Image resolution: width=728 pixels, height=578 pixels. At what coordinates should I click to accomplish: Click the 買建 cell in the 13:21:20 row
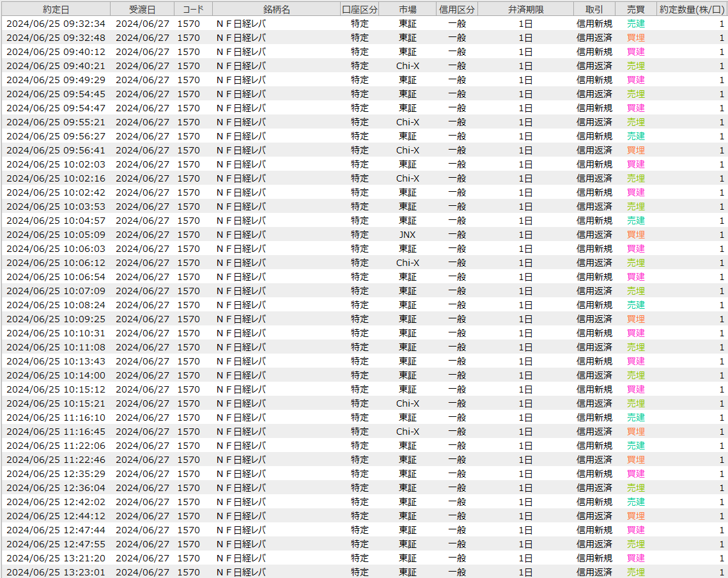635,558
